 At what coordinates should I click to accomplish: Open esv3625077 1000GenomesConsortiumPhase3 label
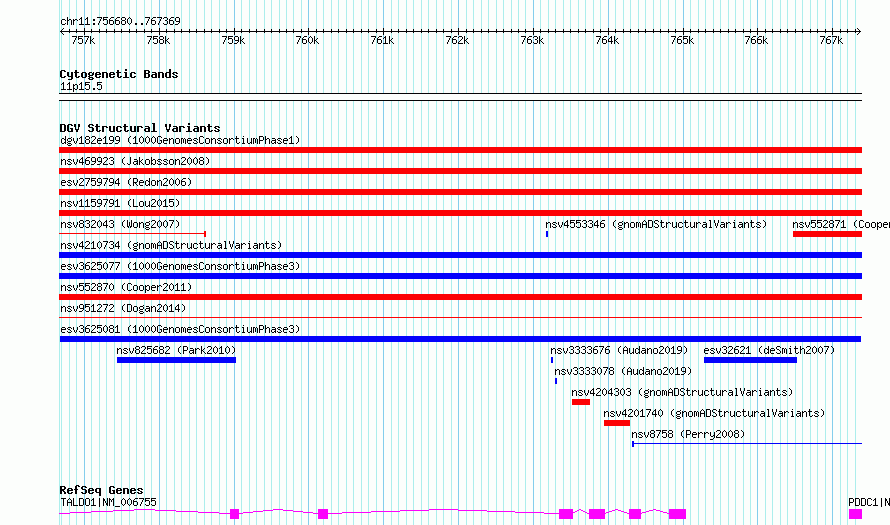coord(180,266)
